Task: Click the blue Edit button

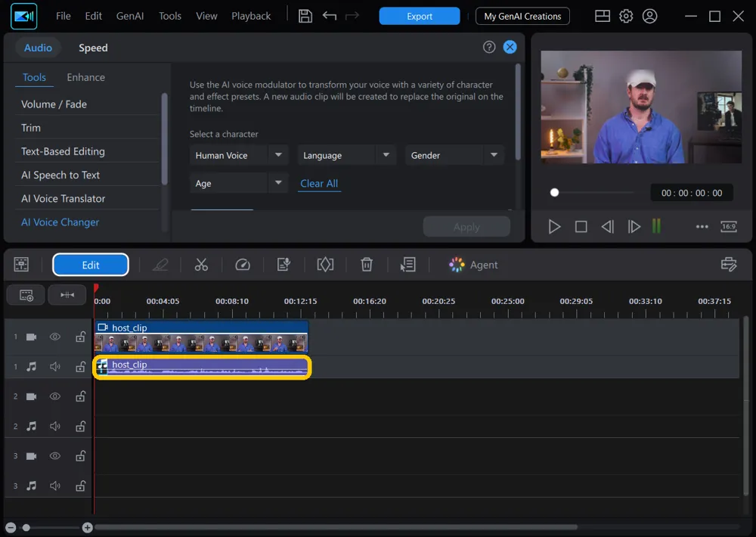Action: [x=91, y=265]
